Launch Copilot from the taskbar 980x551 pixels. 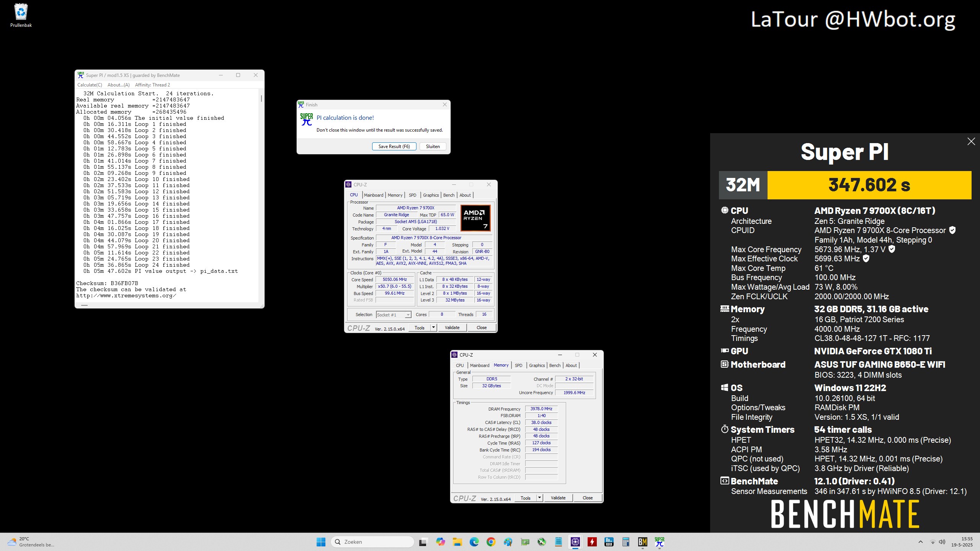click(x=440, y=542)
